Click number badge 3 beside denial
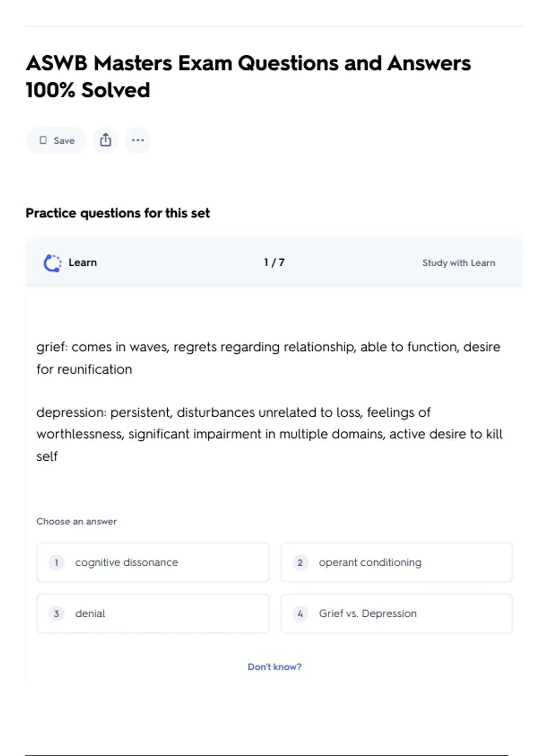This screenshot has height=756, width=534. coord(57,614)
